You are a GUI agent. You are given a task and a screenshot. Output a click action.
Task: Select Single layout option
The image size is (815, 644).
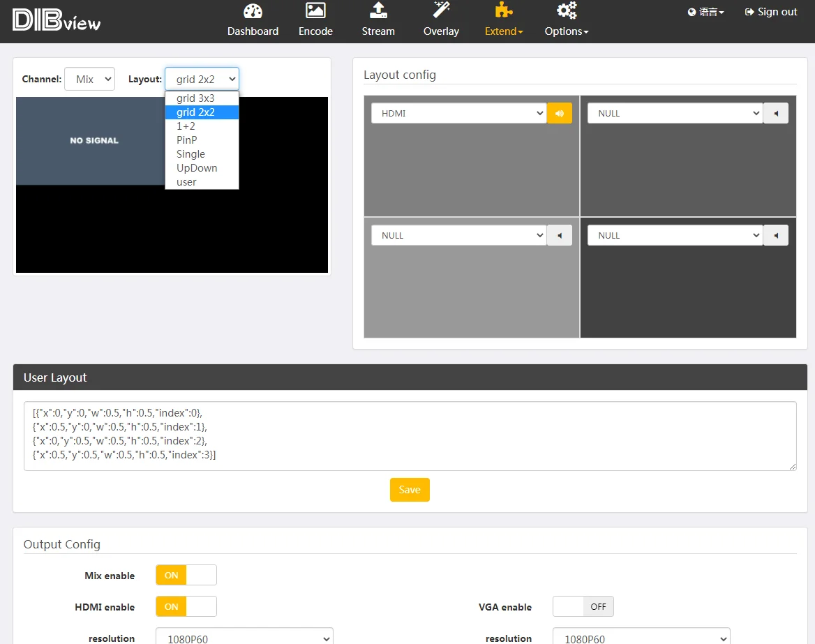(202, 154)
